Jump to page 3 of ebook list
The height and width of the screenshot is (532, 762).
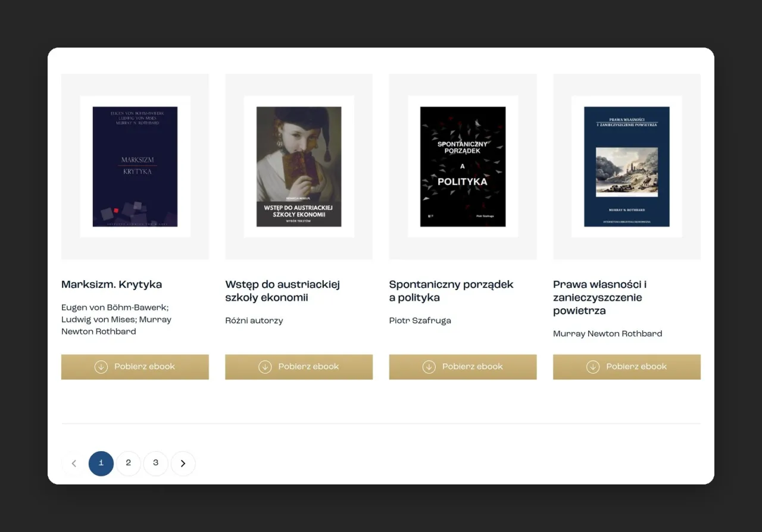tap(156, 464)
